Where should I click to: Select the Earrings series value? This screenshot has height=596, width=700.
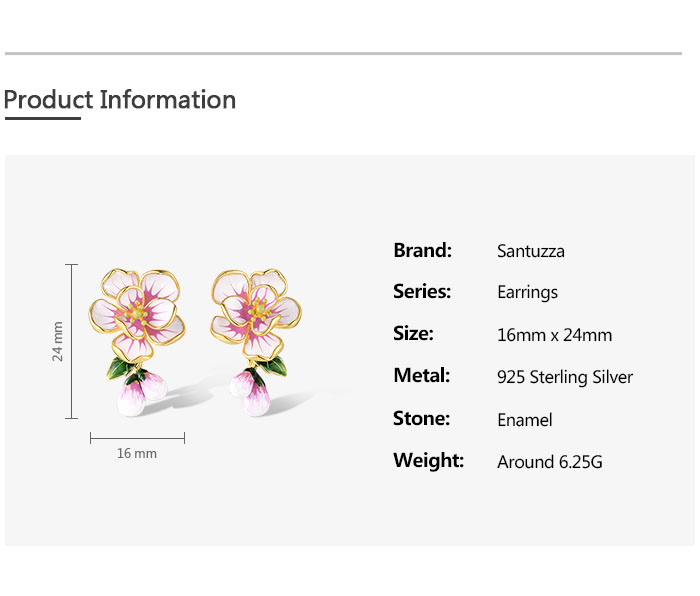tap(527, 293)
